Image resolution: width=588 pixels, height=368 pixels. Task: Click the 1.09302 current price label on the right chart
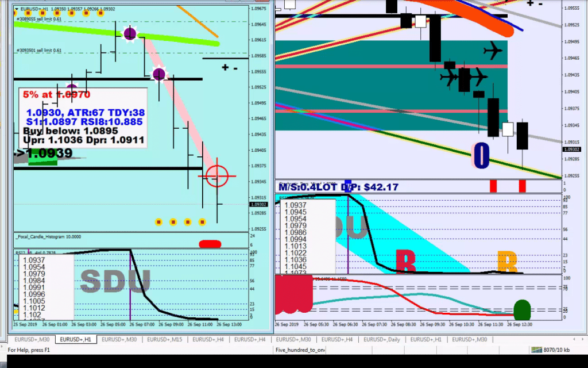572,150
